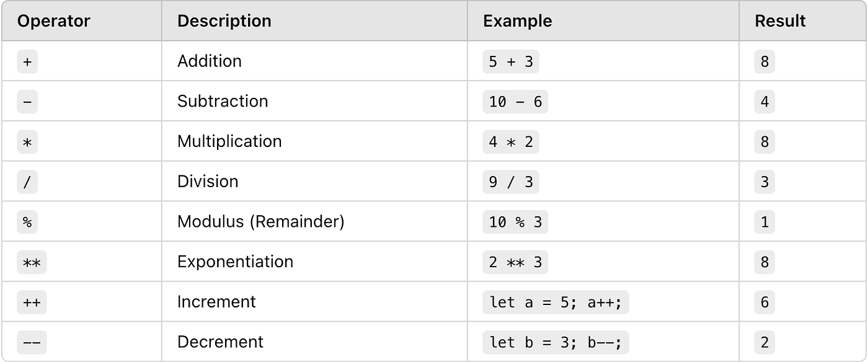Select the code example 5 + 3
The width and height of the screenshot is (868, 362).
pyautogui.click(x=511, y=61)
